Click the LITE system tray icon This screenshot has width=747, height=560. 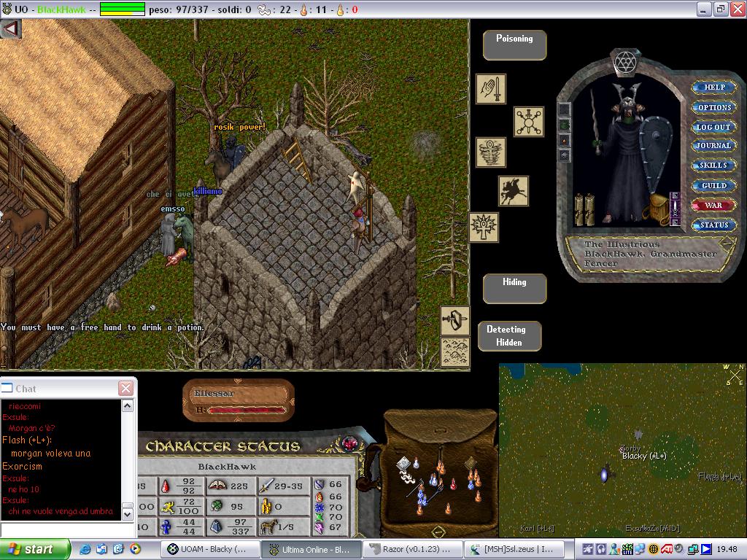627,550
